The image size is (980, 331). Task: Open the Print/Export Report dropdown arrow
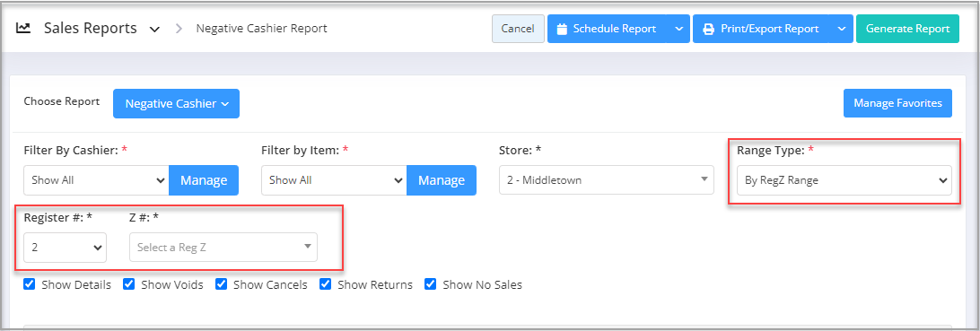(x=841, y=29)
